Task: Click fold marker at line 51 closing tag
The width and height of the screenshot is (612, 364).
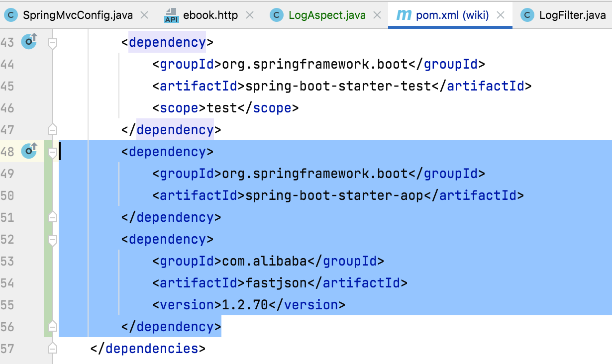Action: point(53,217)
